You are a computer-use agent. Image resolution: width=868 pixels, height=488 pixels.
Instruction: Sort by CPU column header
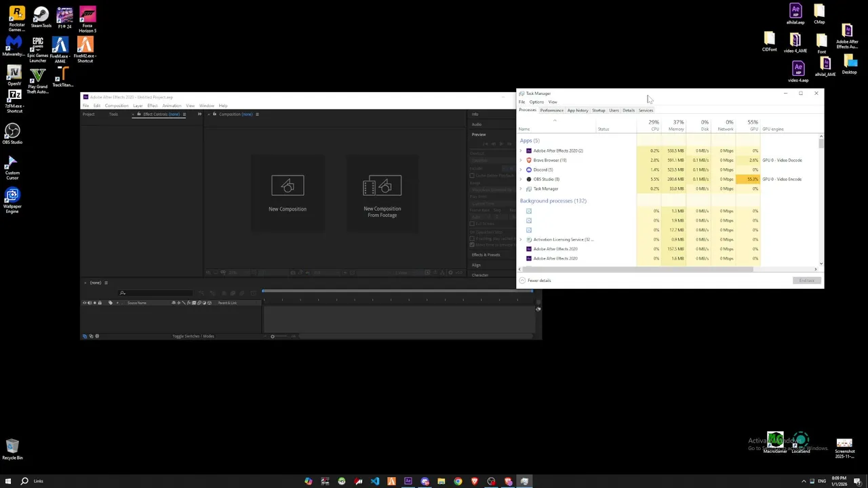tap(650, 125)
